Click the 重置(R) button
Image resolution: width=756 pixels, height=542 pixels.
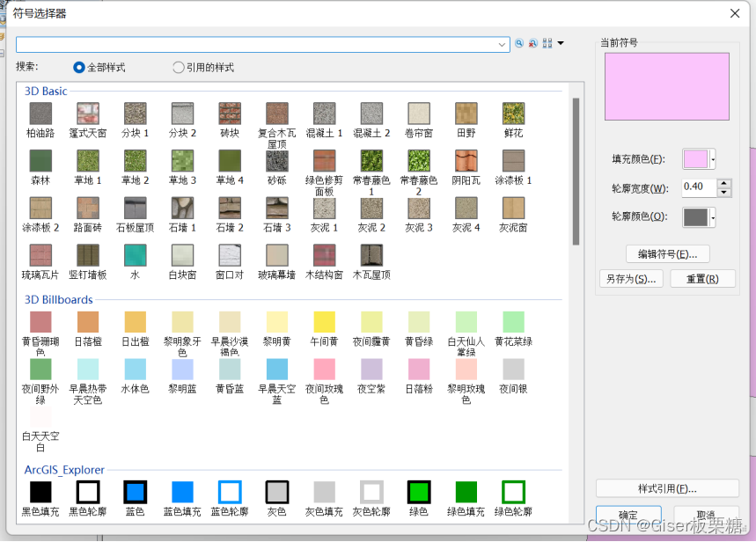tap(702, 279)
